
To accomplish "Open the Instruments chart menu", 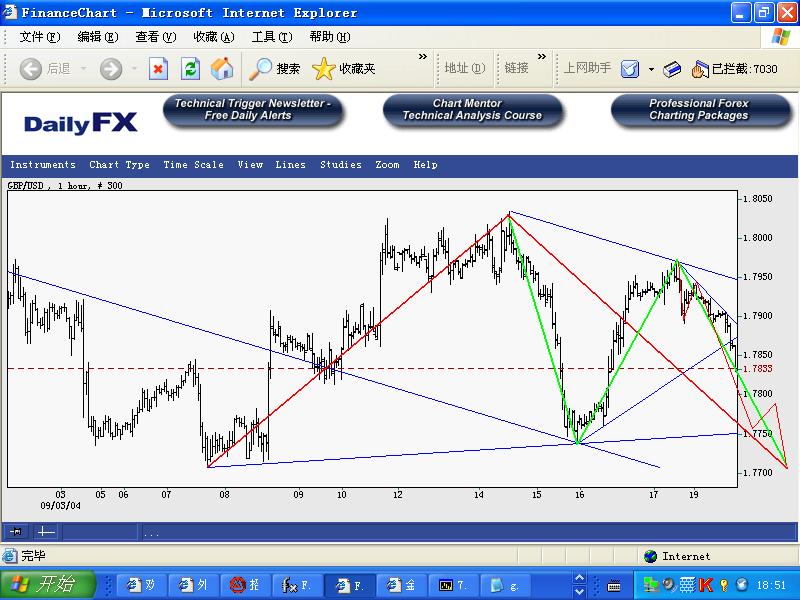I will tap(42, 165).
